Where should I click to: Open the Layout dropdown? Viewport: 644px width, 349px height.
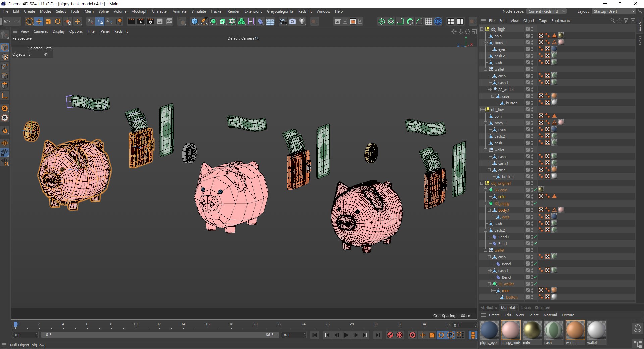pyautogui.click(x=613, y=11)
